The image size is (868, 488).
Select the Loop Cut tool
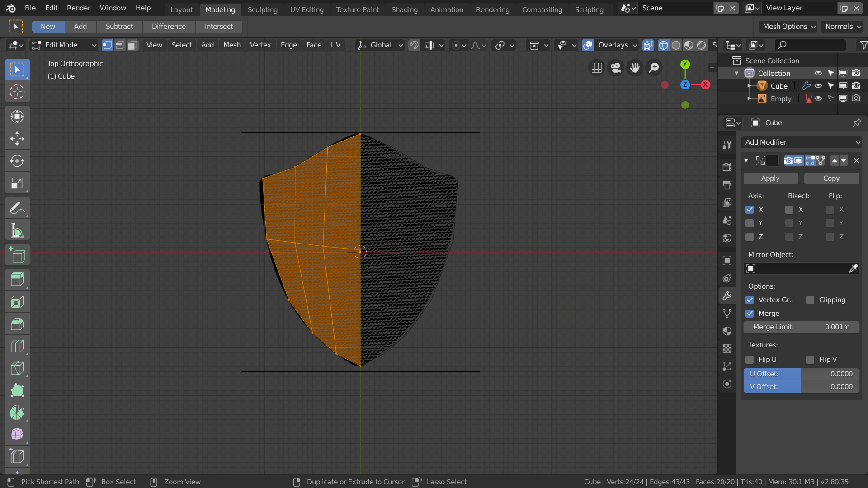[17, 346]
